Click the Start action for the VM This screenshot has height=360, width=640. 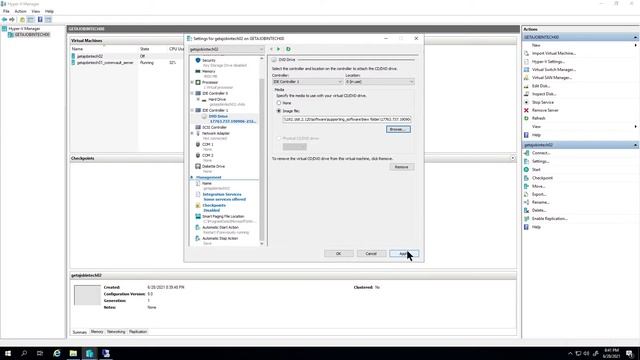coord(536,169)
